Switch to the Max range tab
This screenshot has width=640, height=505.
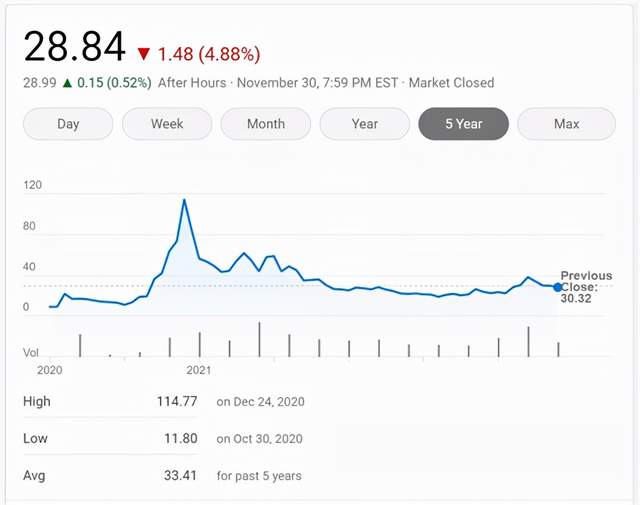coord(566,124)
